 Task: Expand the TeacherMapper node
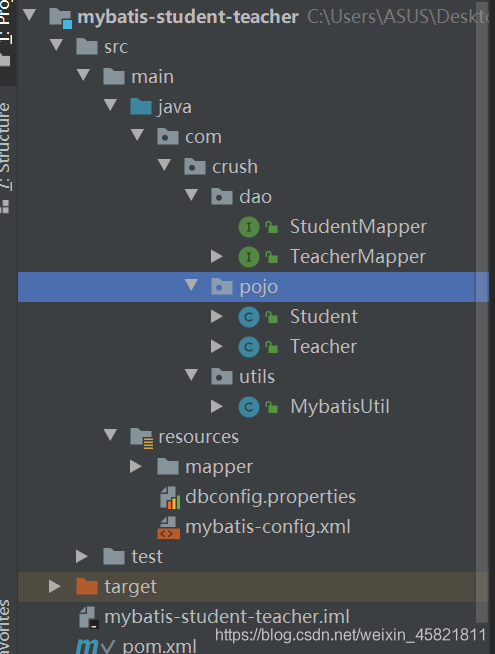217,257
